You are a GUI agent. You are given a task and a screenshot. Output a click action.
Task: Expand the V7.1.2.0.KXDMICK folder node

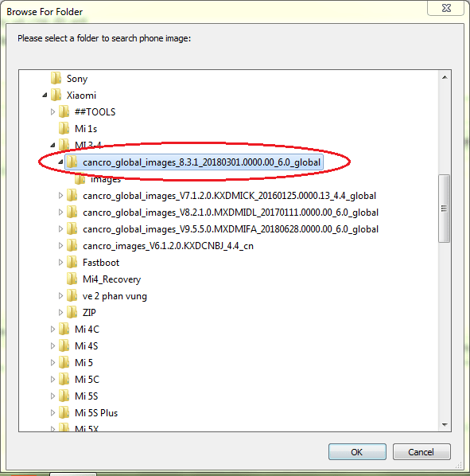60,196
